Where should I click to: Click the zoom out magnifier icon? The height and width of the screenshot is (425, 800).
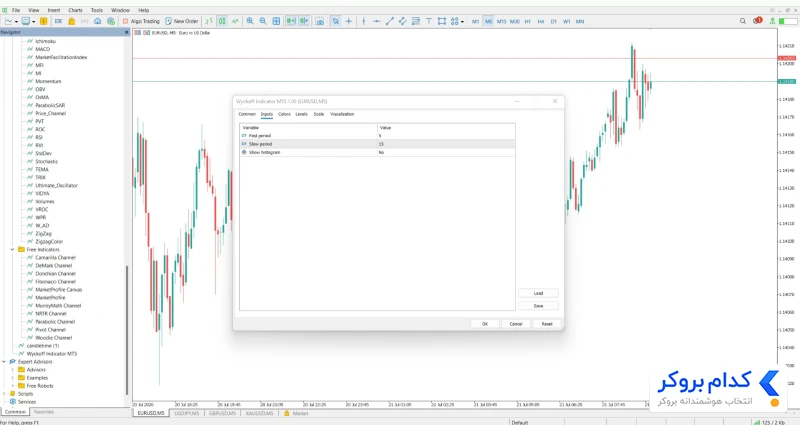[x=263, y=21]
